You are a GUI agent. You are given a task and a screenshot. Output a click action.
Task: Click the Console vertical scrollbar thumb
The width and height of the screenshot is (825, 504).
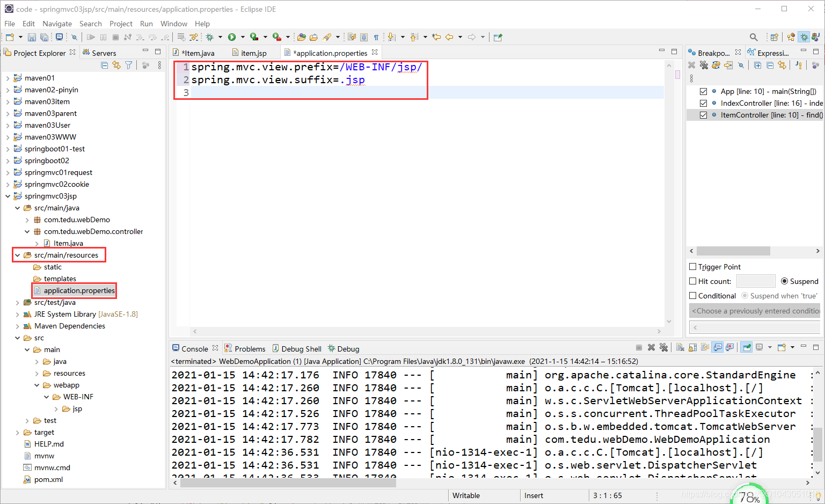817,444
